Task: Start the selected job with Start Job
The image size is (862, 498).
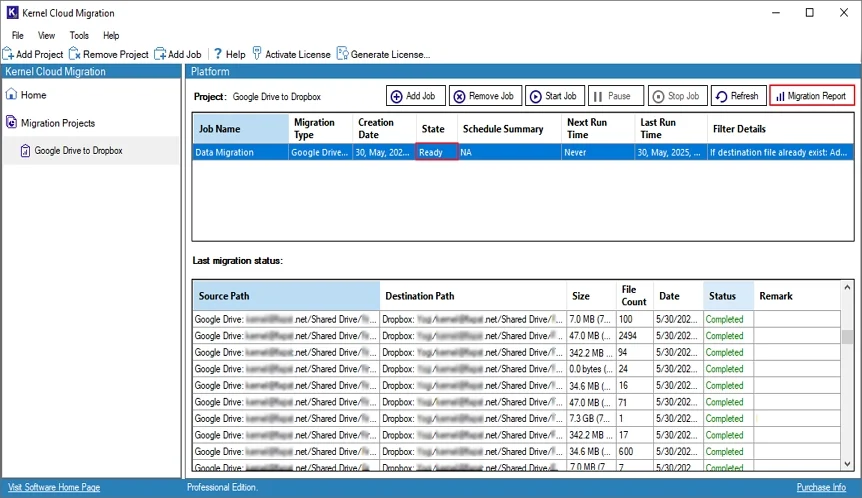Action: pyautogui.click(x=555, y=96)
